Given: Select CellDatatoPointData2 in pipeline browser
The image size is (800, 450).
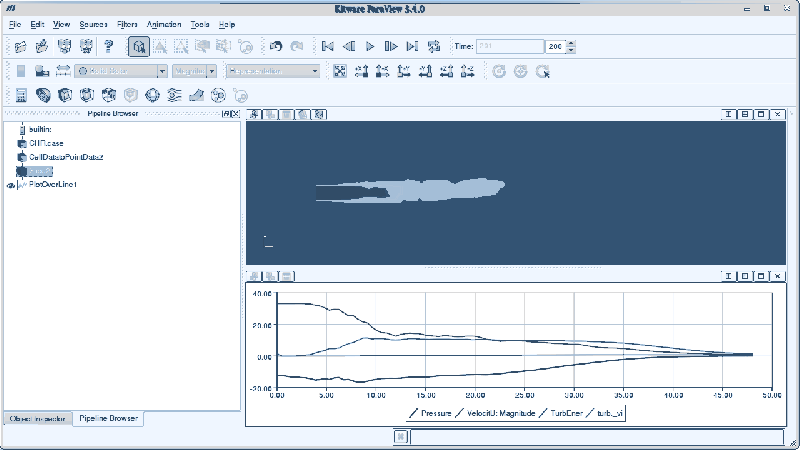Looking at the screenshot, I should point(66,157).
